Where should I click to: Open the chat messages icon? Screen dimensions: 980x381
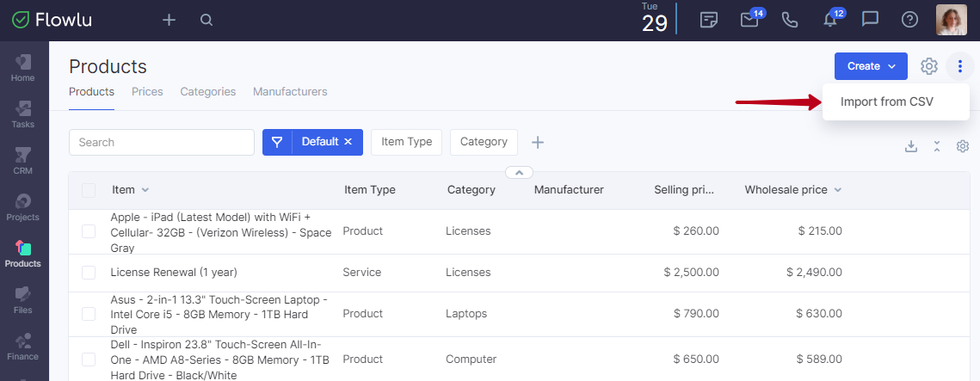click(x=870, y=20)
